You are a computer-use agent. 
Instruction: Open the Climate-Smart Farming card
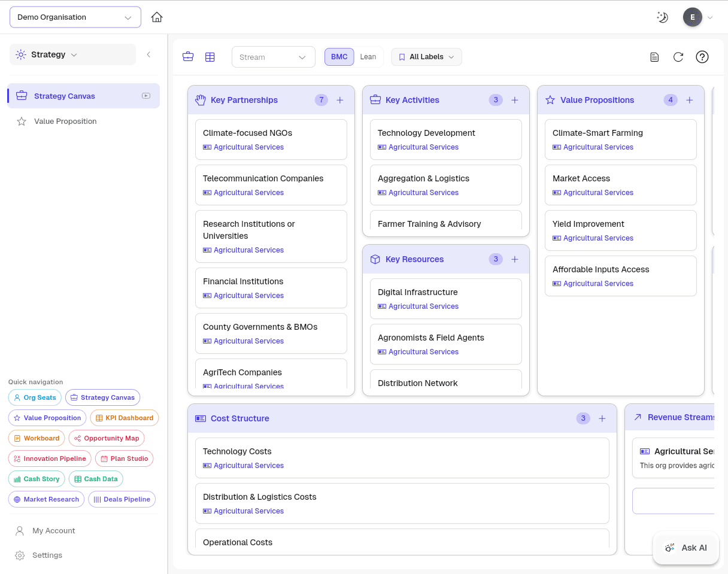pyautogui.click(x=621, y=139)
